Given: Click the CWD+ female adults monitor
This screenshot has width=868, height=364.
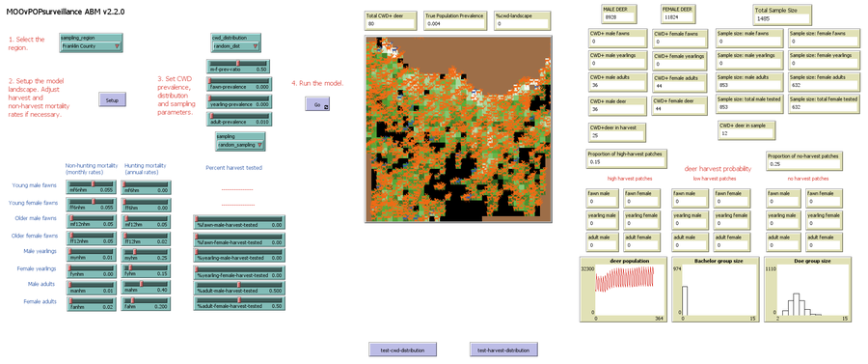Looking at the screenshot, I should [680, 83].
